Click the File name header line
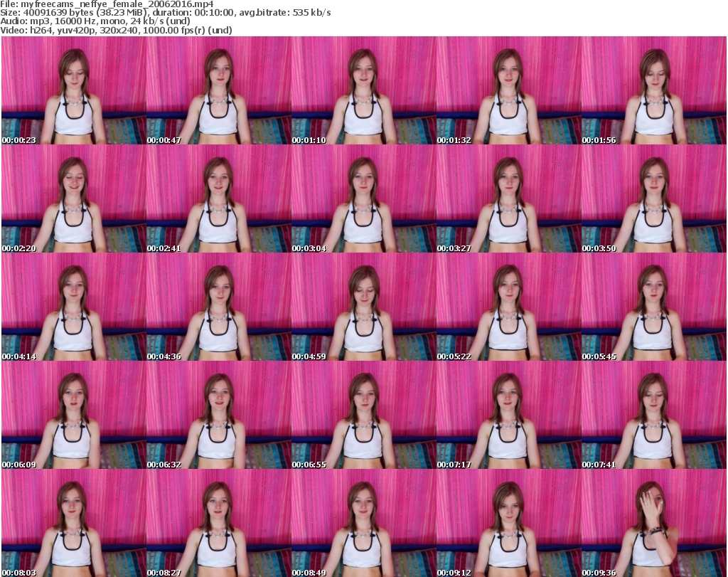 (x=107, y=4)
